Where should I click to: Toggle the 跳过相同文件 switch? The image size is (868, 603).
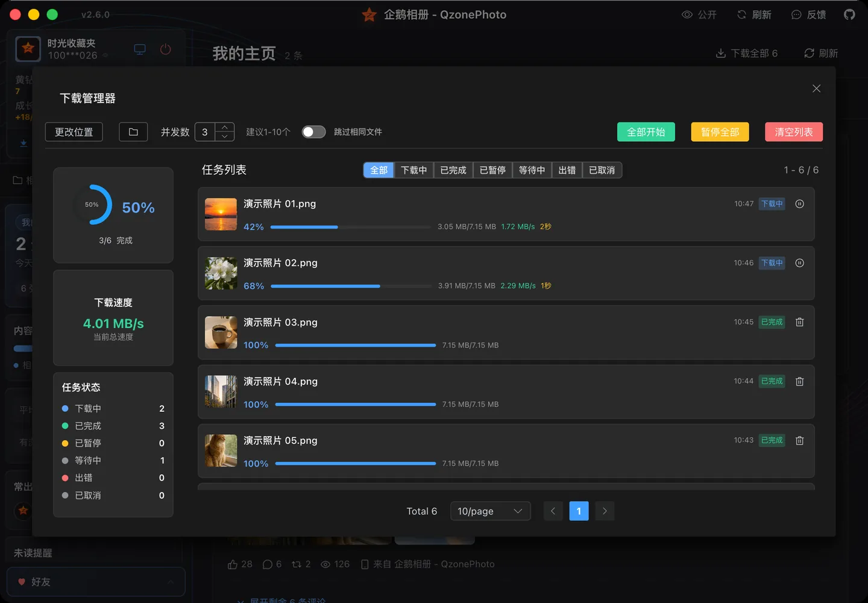(313, 132)
